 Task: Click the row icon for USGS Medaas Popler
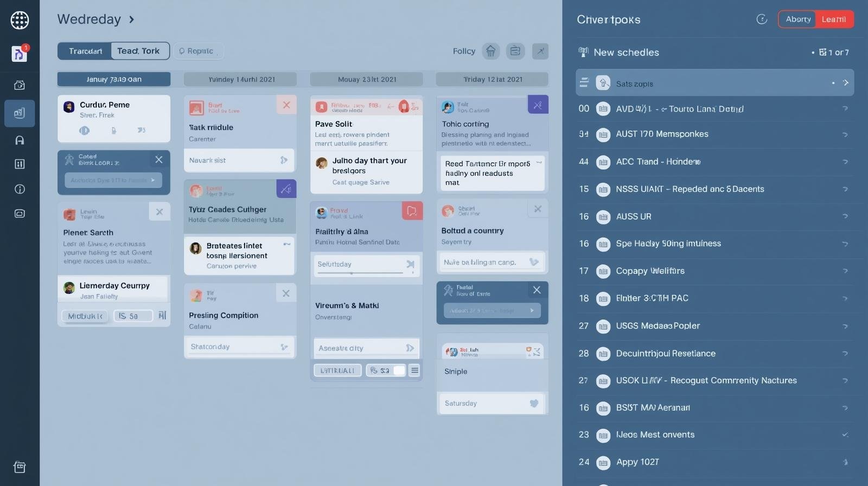tap(603, 327)
